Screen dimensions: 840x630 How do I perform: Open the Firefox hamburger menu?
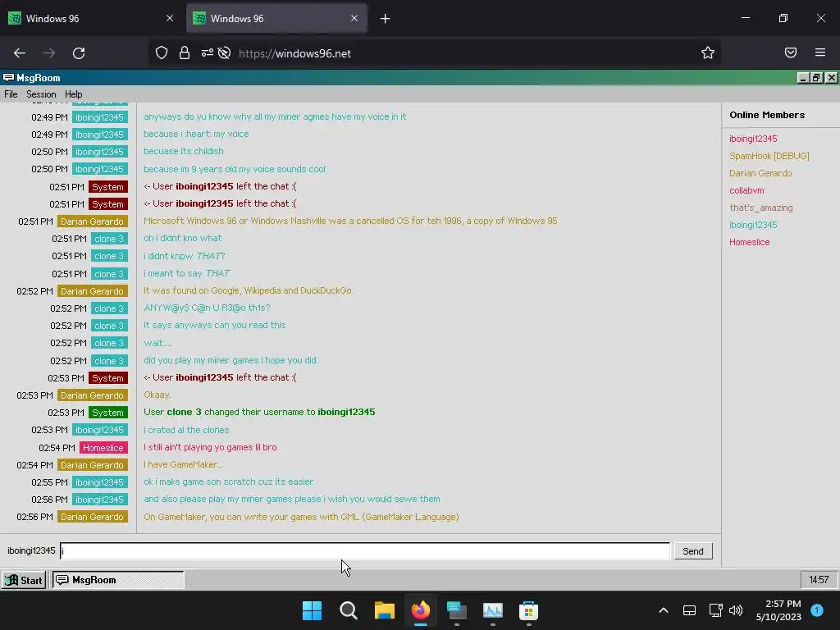820,52
